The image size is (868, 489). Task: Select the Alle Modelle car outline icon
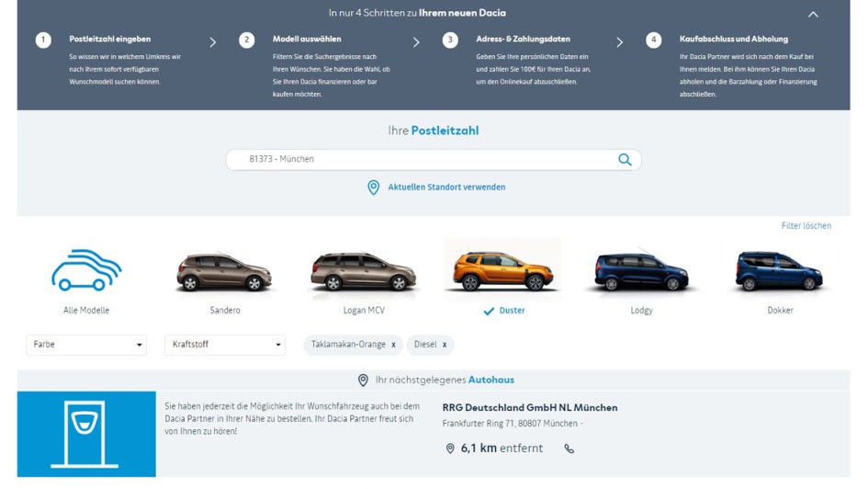coord(86,269)
